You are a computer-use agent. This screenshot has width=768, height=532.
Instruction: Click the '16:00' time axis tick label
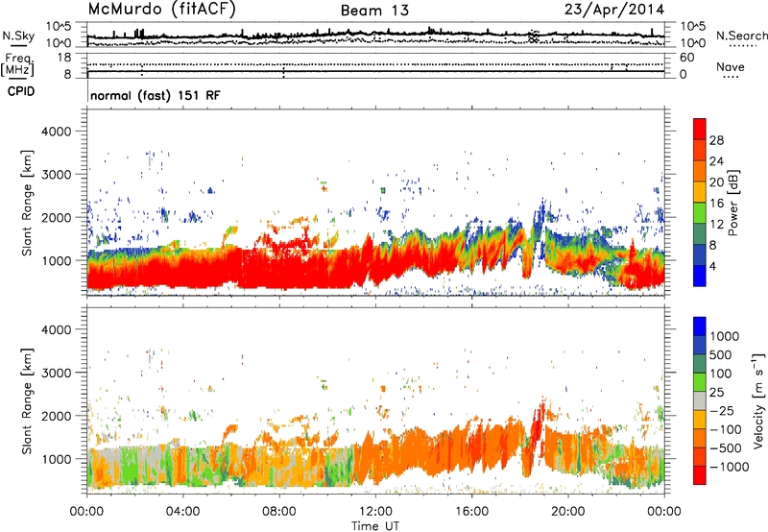(x=471, y=512)
